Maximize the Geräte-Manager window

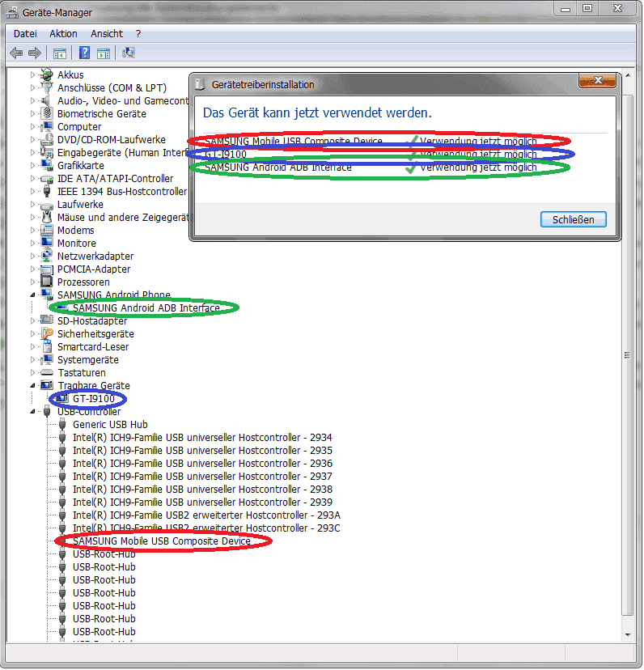(587, 8)
